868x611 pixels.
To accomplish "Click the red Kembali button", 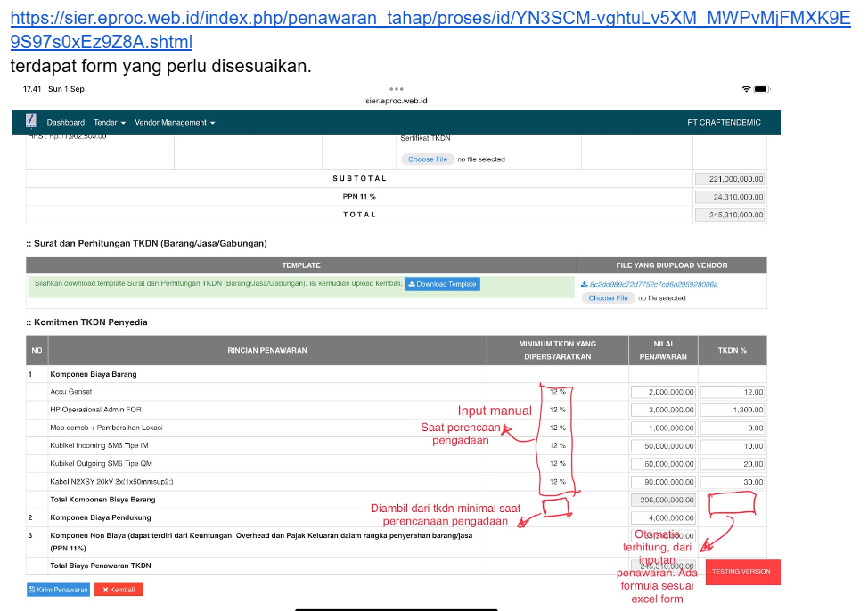I will pyautogui.click(x=119, y=590).
